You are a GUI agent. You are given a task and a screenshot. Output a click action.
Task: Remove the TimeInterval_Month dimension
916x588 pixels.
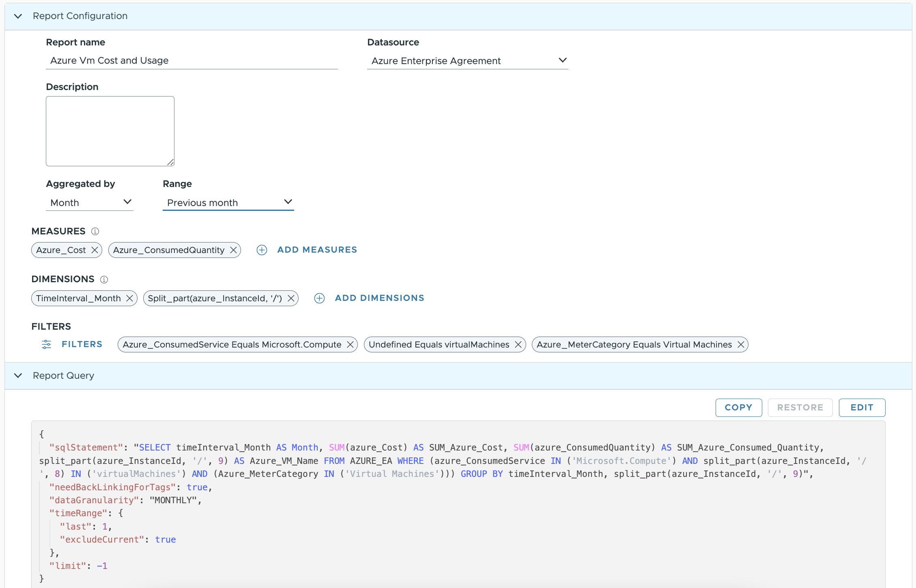coord(129,298)
